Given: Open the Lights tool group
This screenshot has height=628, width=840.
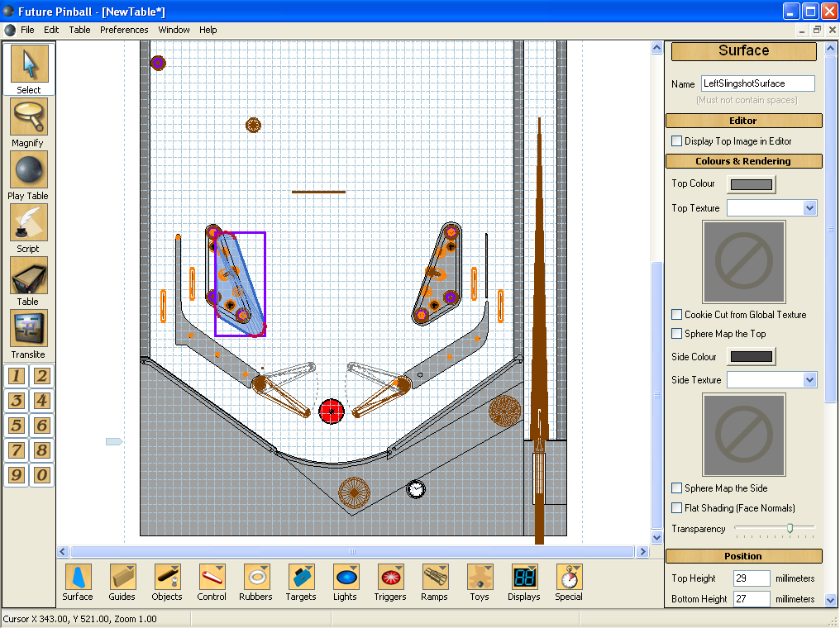Looking at the screenshot, I should coord(346,583).
